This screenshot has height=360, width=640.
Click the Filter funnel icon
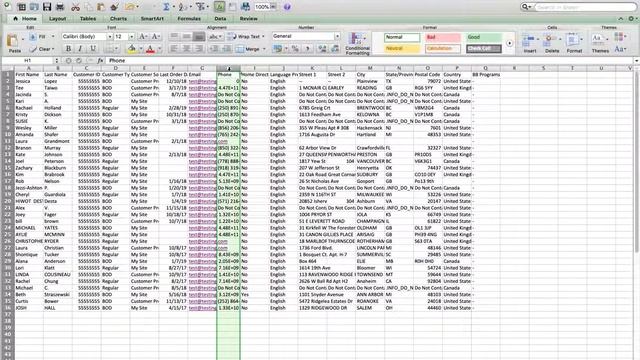200,7
